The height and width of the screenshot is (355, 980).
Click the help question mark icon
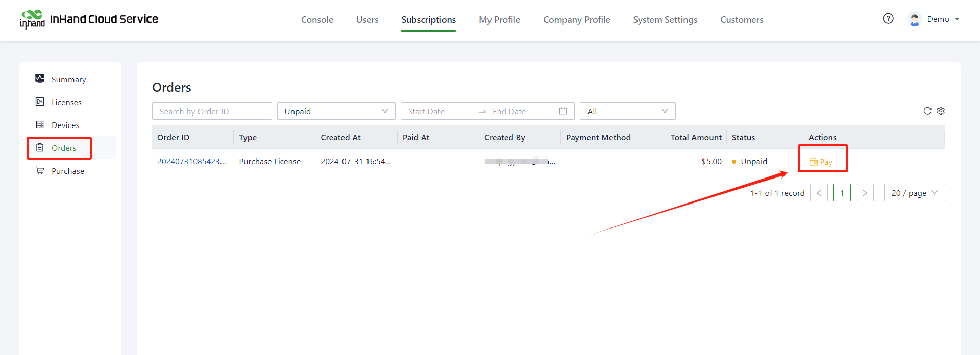(x=888, y=19)
